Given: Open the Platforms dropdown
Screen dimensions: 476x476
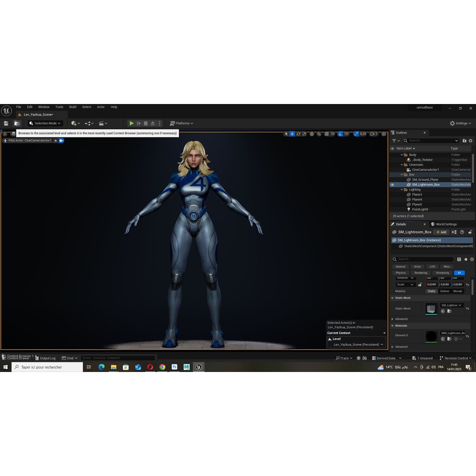Looking at the screenshot, I should [x=182, y=123].
